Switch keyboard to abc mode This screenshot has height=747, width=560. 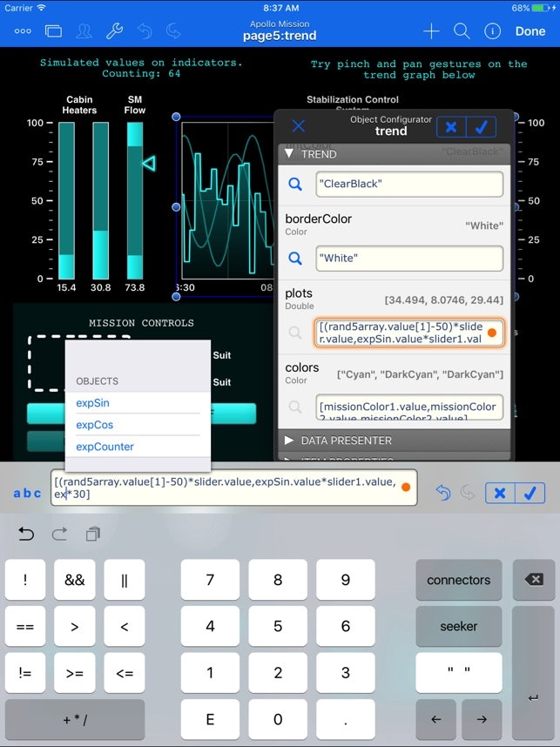(x=27, y=493)
